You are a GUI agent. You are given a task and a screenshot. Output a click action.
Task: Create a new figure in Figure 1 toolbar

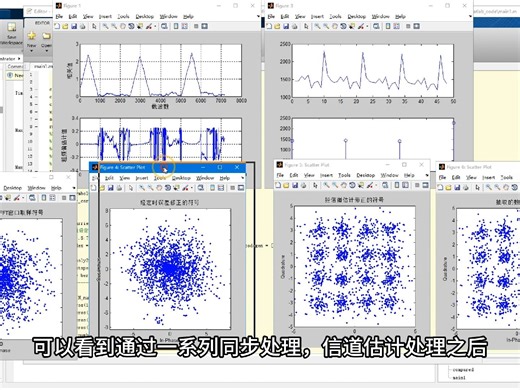pos(57,26)
